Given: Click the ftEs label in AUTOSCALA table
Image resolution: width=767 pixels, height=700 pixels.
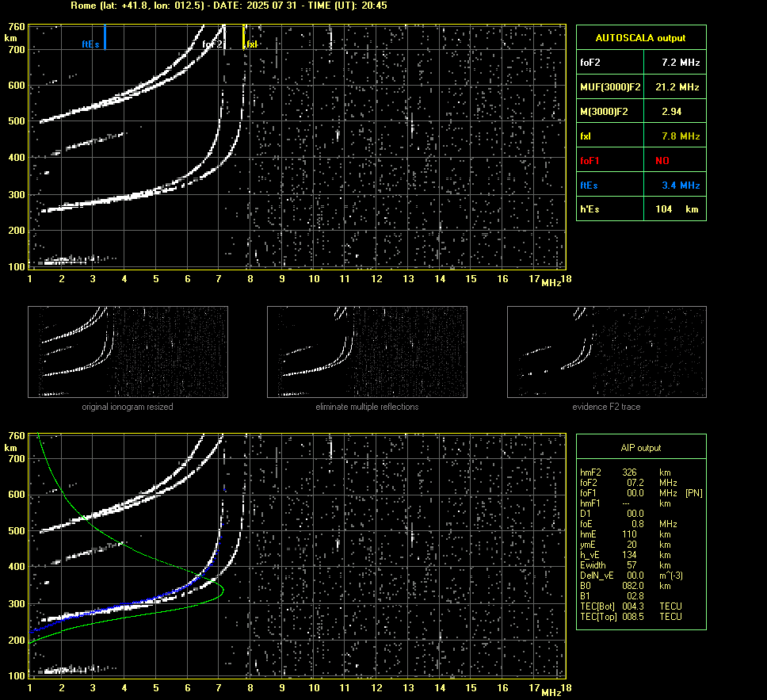Looking at the screenshot, I should 589,185.
